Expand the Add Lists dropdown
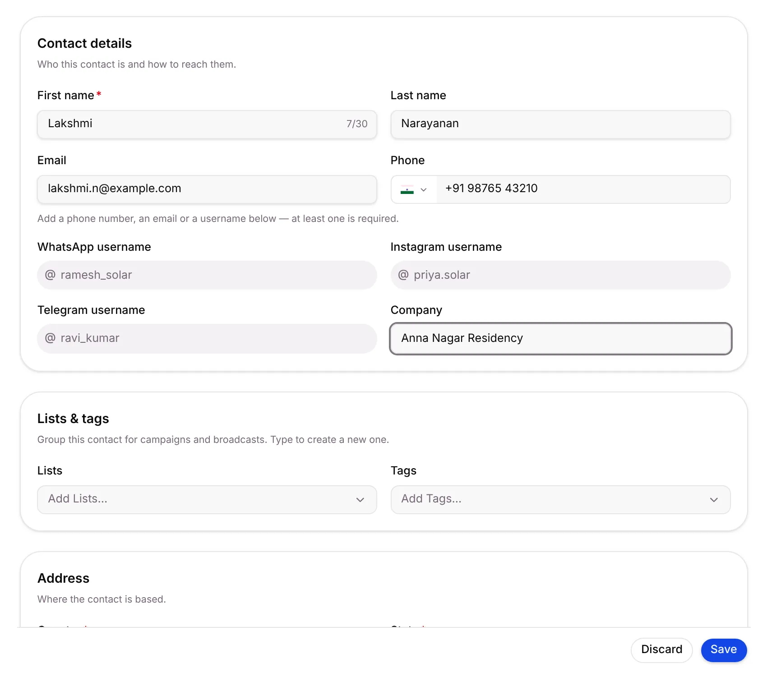This screenshot has width=767, height=700. [x=207, y=499]
